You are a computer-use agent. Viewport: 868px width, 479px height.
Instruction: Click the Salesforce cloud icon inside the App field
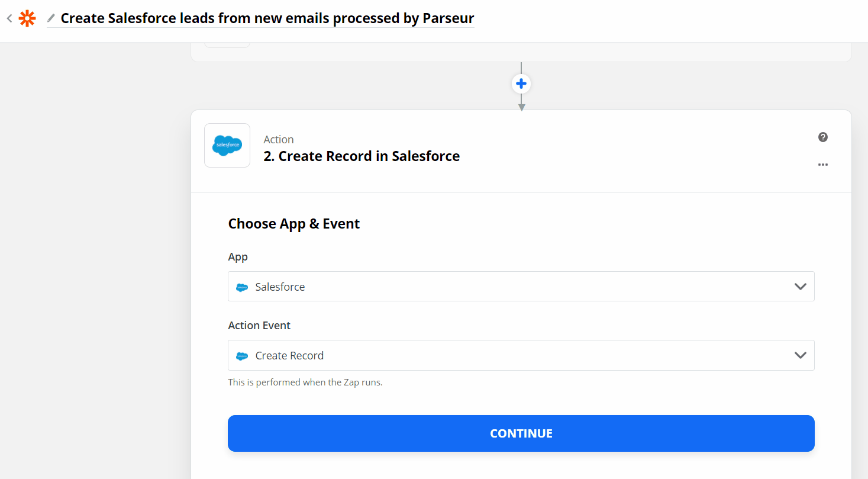242,287
